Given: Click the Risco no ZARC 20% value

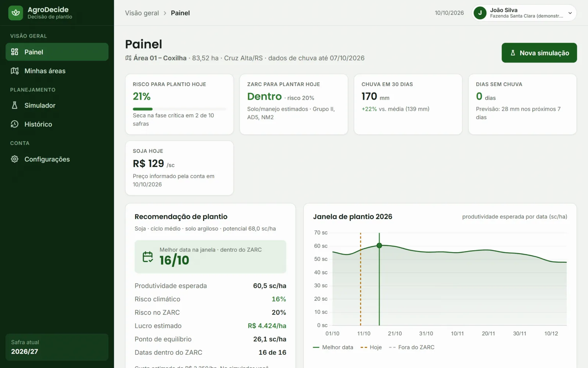Looking at the screenshot, I should 279,312.
